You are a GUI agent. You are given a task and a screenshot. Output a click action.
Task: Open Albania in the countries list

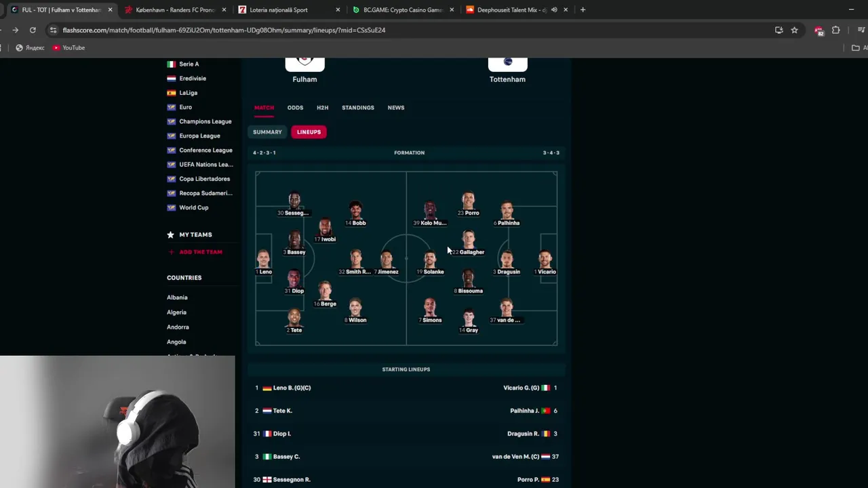click(177, 298)
